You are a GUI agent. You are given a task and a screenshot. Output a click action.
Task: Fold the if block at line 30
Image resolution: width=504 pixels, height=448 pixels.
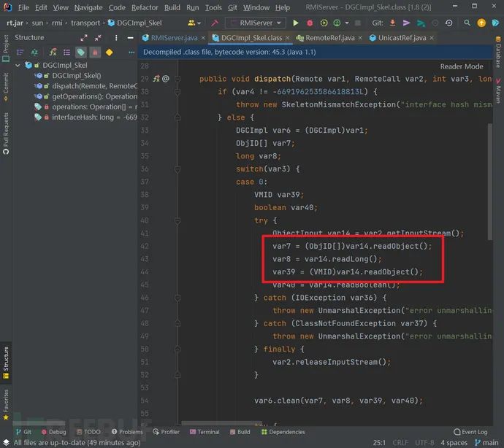click(x=177, y=92)
